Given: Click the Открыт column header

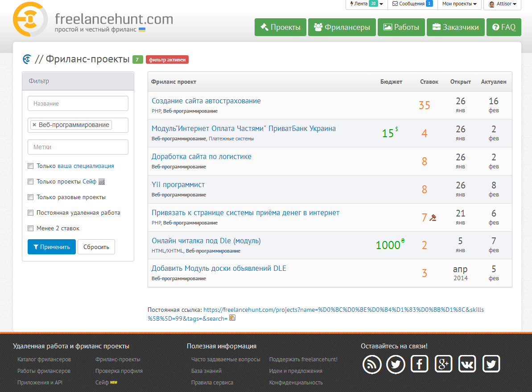Looking at the screenshot, I should click(460, 82).
